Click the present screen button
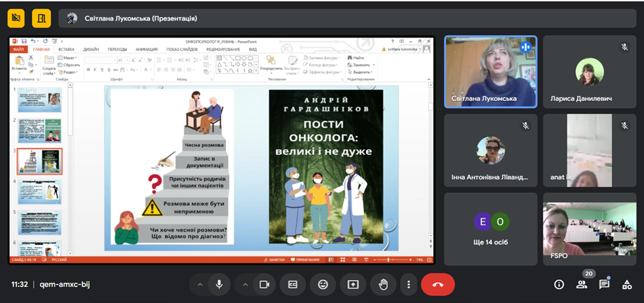This screenshot has width=644, height=303. pos(353,285)
